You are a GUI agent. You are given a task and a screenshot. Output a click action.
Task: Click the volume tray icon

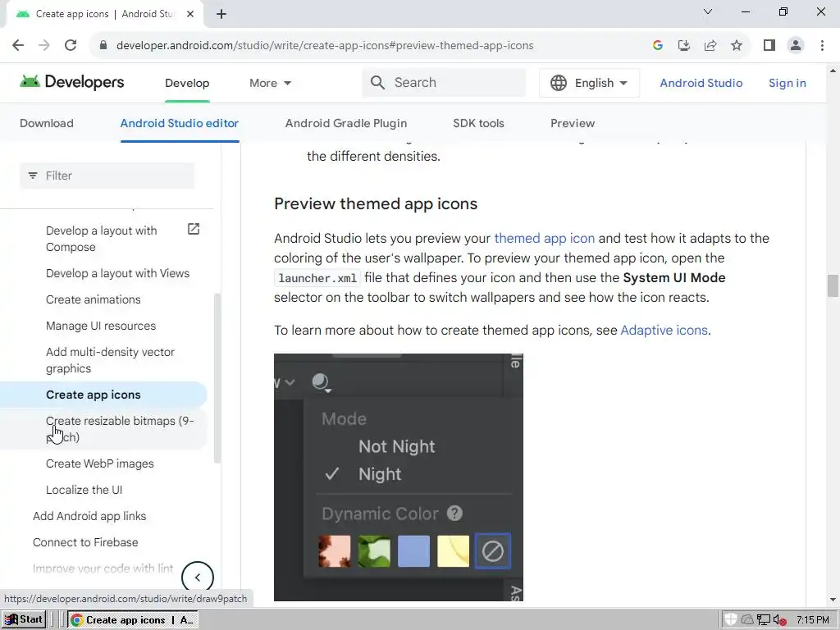coord(779,620)
